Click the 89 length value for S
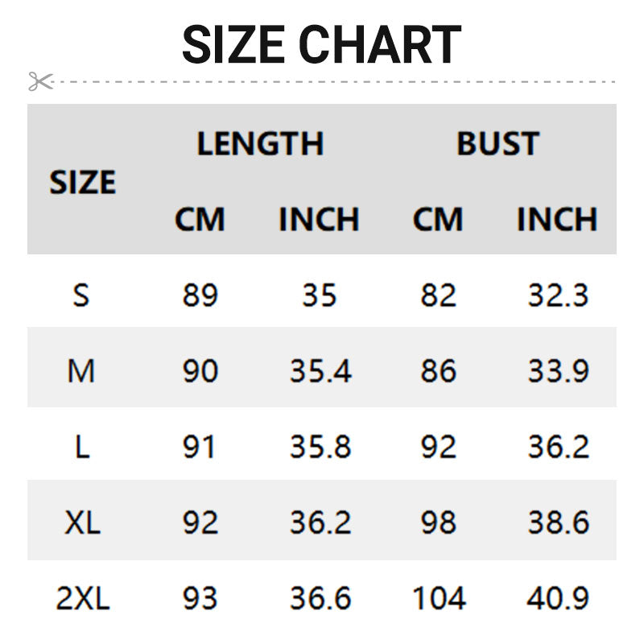 click(x=200, y=295)
